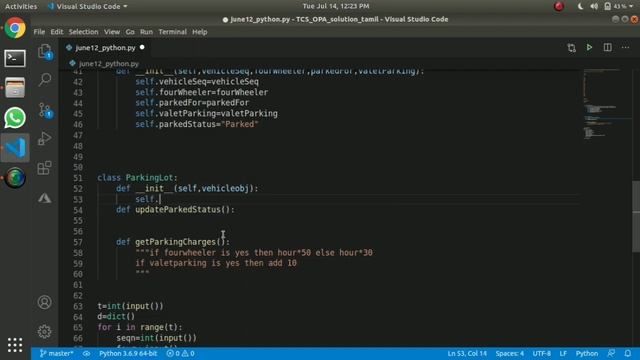Open the Terminal menu

pyautogui.click(x=172, y=32)
